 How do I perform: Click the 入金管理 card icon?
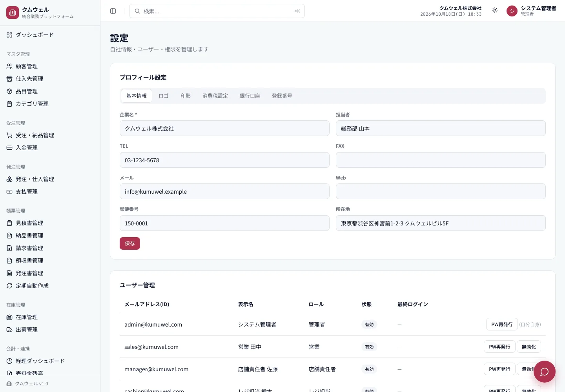[x=9, y=148]
